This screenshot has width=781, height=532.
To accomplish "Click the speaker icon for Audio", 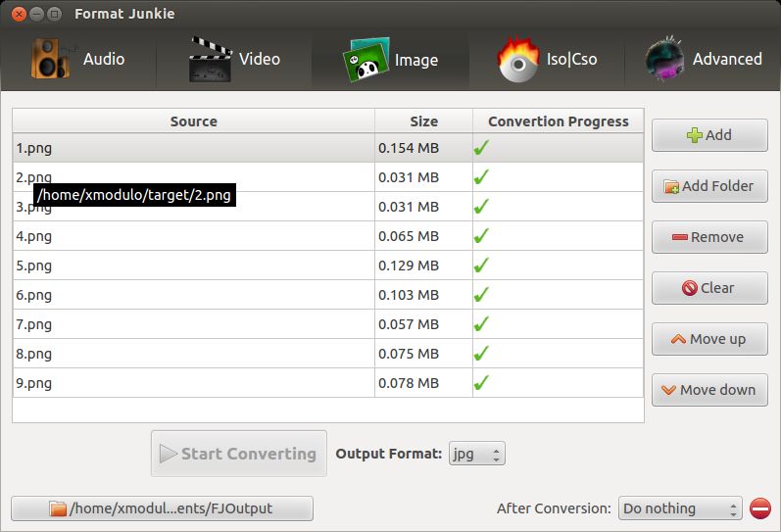I will coord(50,59).
